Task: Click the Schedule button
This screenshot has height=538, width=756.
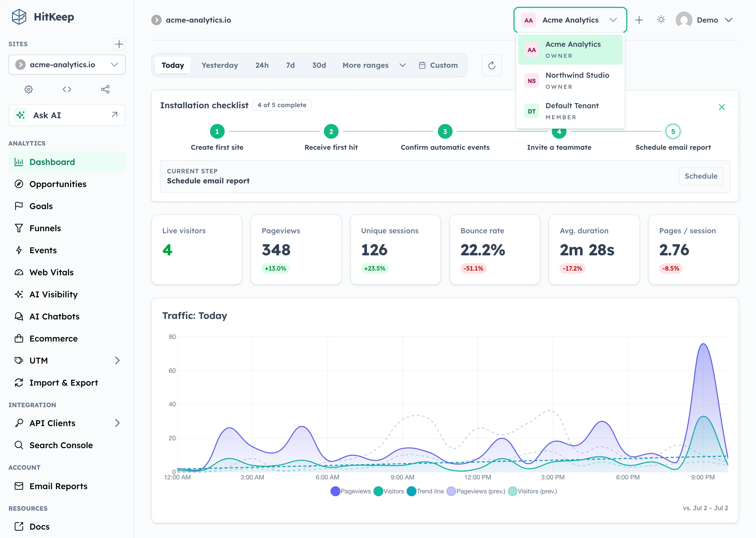Action: tap(701, 176)
